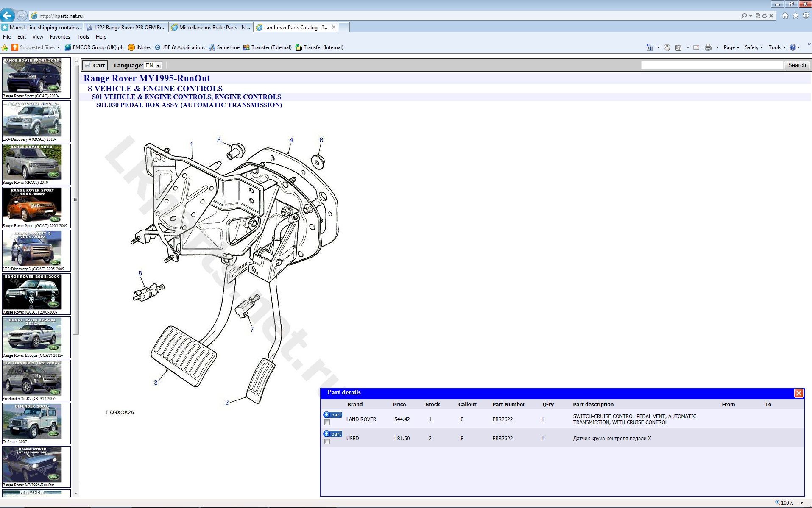Open Sametime bookmark
The width and height of the screenshot is (812, 508).
[224, 47]
